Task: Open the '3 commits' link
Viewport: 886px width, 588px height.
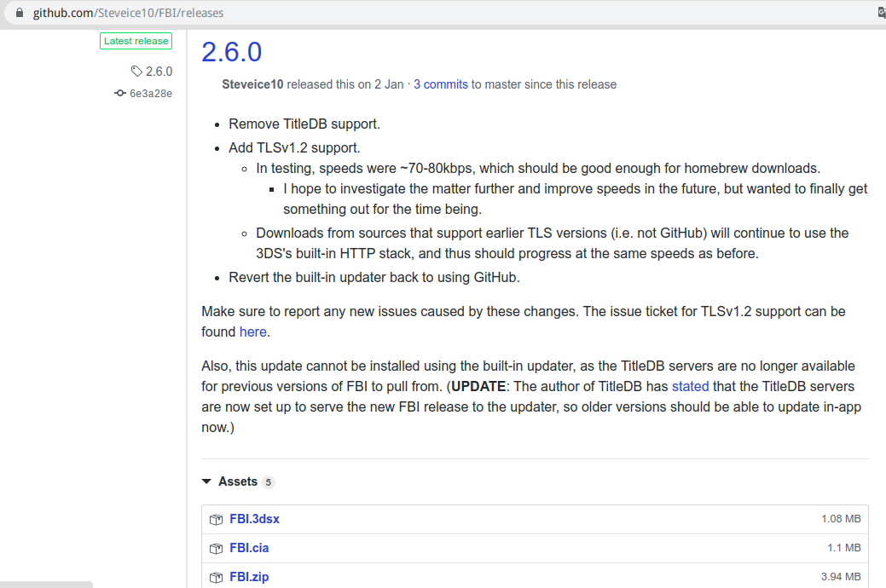Action: tap(441, 84)
